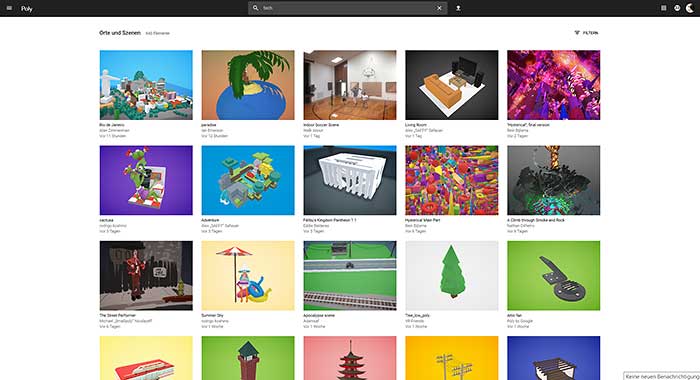The width and height of the screenshot is (700, 380).
Task: Click the 'Tree_low_poly' title link
Action: [417, 315]
